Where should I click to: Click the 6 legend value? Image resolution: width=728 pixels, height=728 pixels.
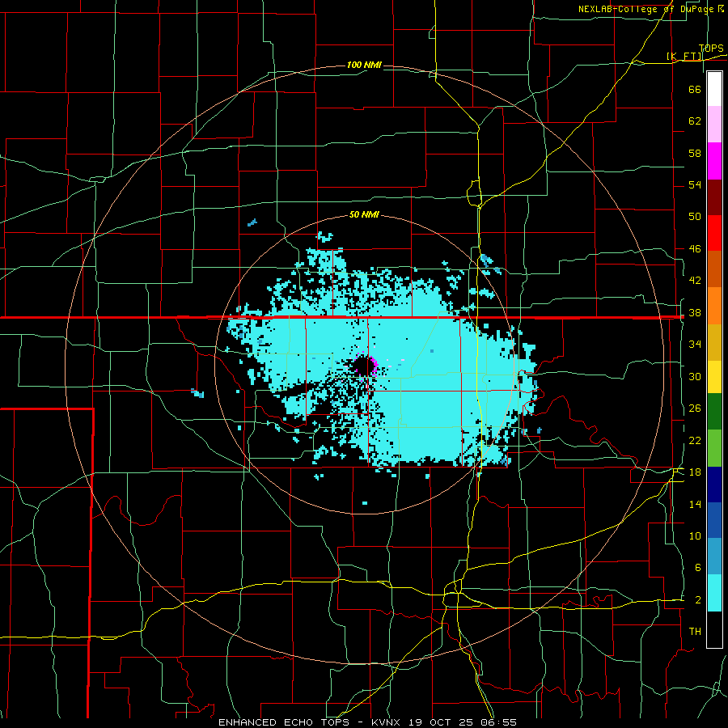697,567
